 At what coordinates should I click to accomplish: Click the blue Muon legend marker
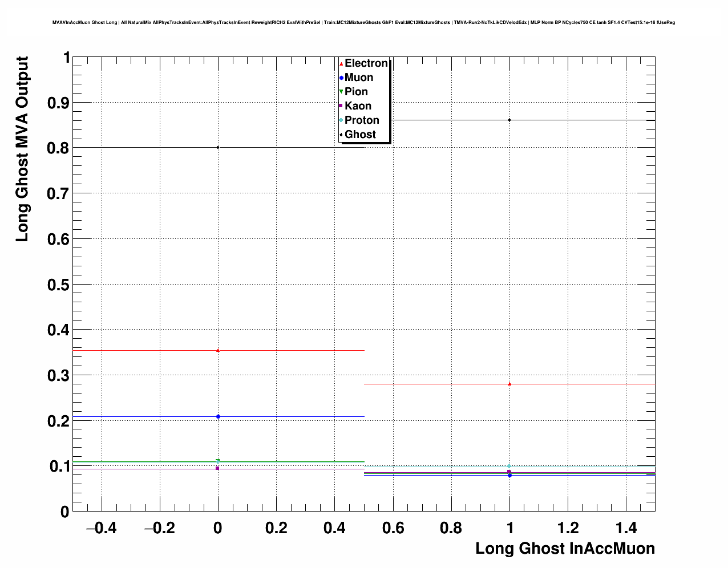pos(341,78)
